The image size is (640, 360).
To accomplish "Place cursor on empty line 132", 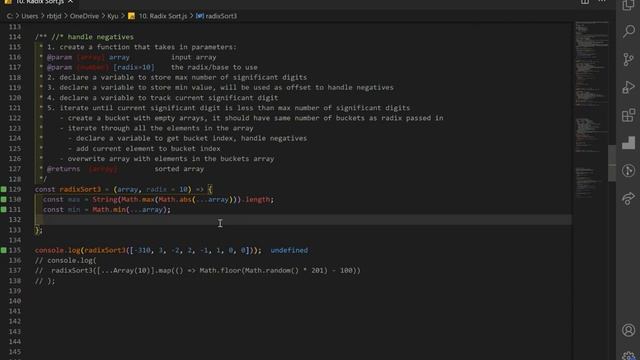I will pyautogui.click(x=303, y=220).
